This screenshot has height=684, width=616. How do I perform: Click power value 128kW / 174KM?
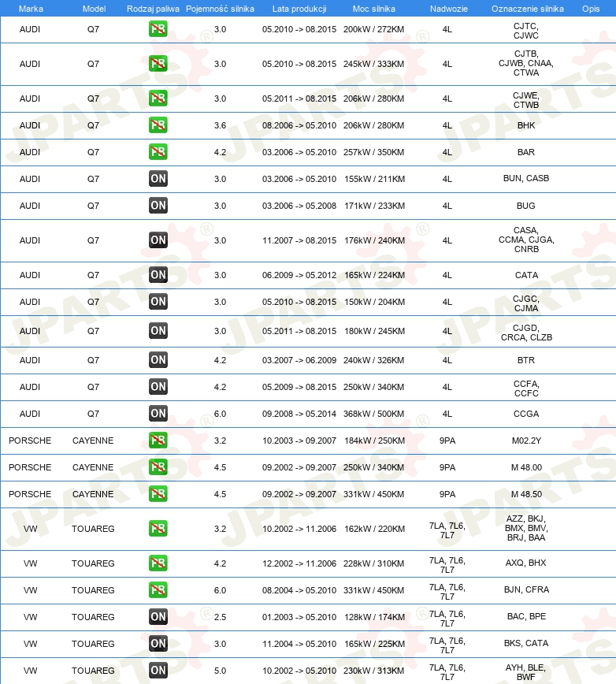[374, 617]
